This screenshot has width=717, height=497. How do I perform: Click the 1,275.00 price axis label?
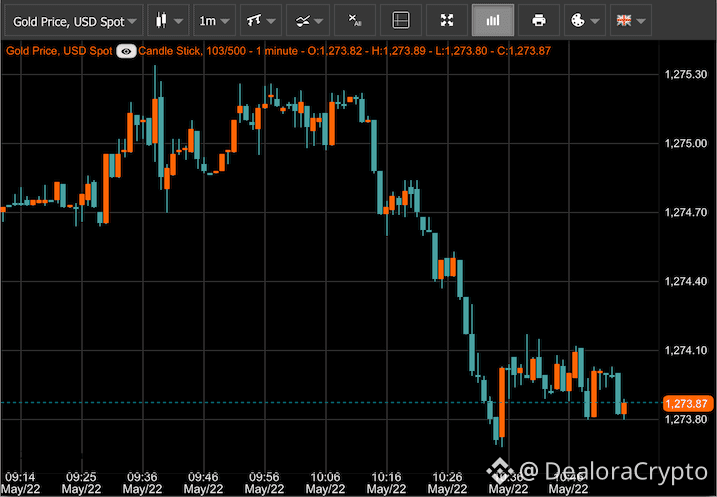pos(685,144)
